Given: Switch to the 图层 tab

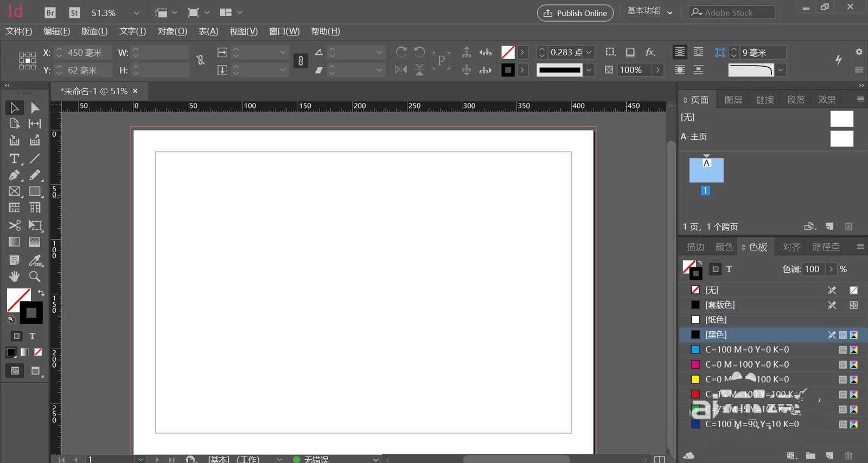Looking at the screenshot, I should coord(733,100).
